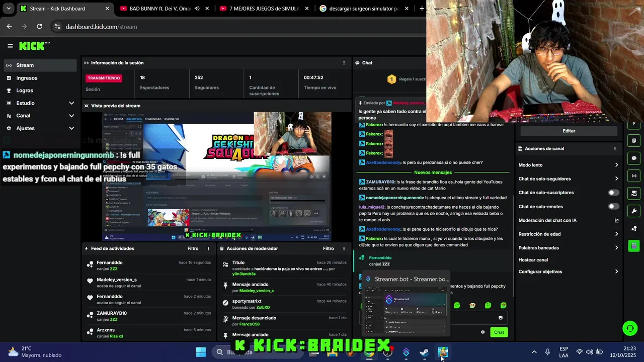This screenshot has height=362, width=644.
Task: Click the Steam icon in the taskbar
Action: point(424,352)
